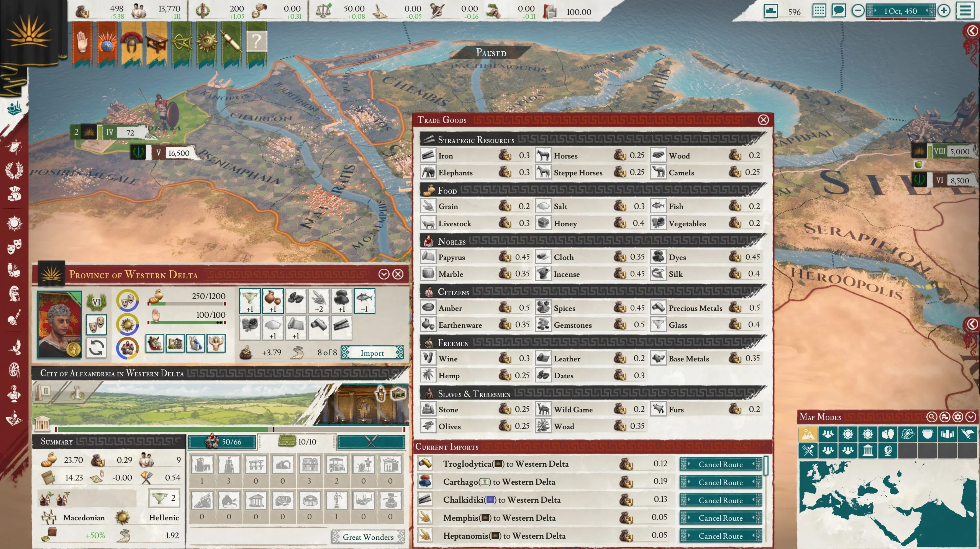The image size is (980, 549).
Task: Open the 10/10 buildings tab
Action: (x=298, y=442)
